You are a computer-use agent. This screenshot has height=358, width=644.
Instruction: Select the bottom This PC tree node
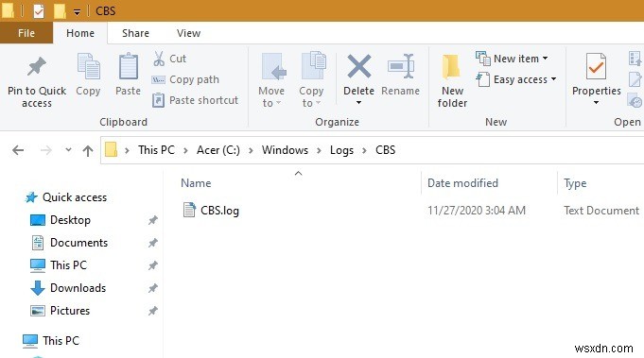(61, 341)
